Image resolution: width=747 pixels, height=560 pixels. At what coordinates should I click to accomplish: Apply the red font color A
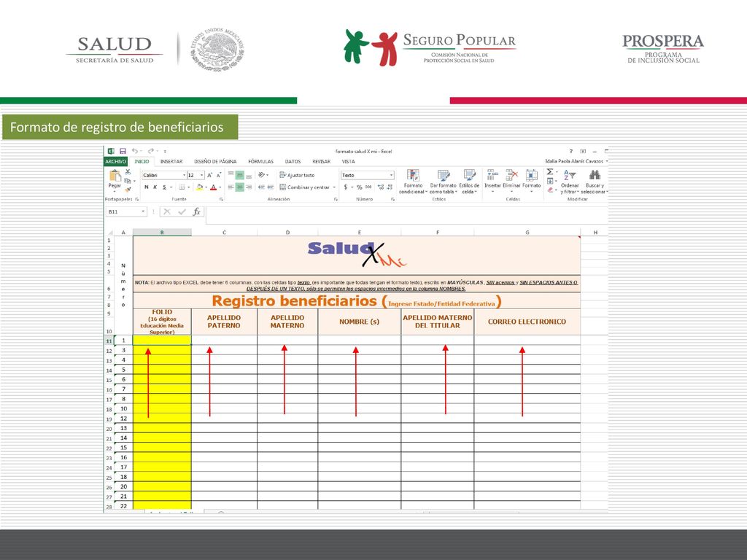tap(214, 187)
